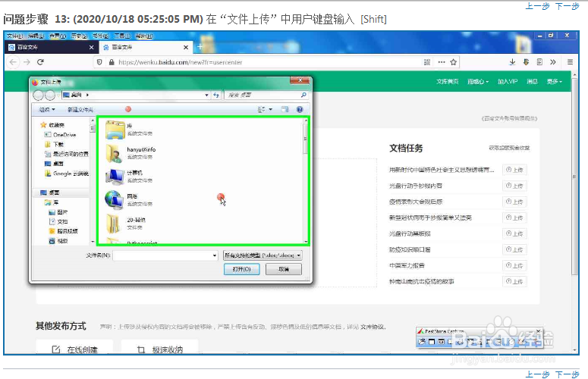Expand the user-center dropdown in green header

(478, 81)
